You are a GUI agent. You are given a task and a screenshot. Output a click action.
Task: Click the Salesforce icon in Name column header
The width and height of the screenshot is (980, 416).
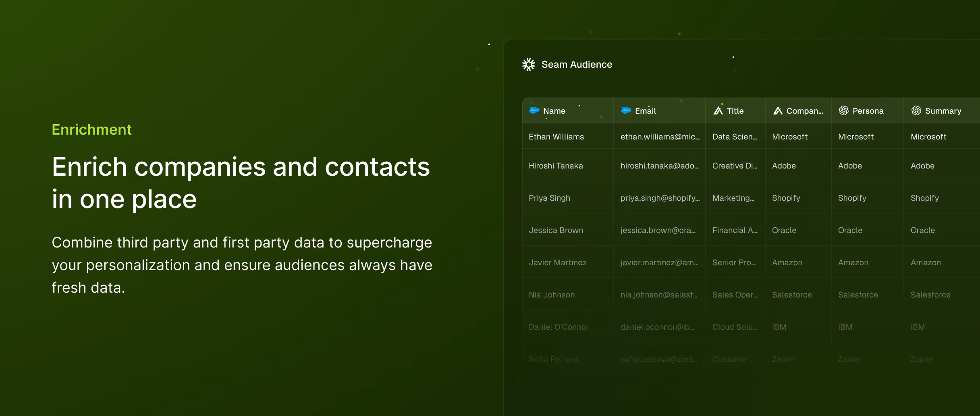[534, 110]
